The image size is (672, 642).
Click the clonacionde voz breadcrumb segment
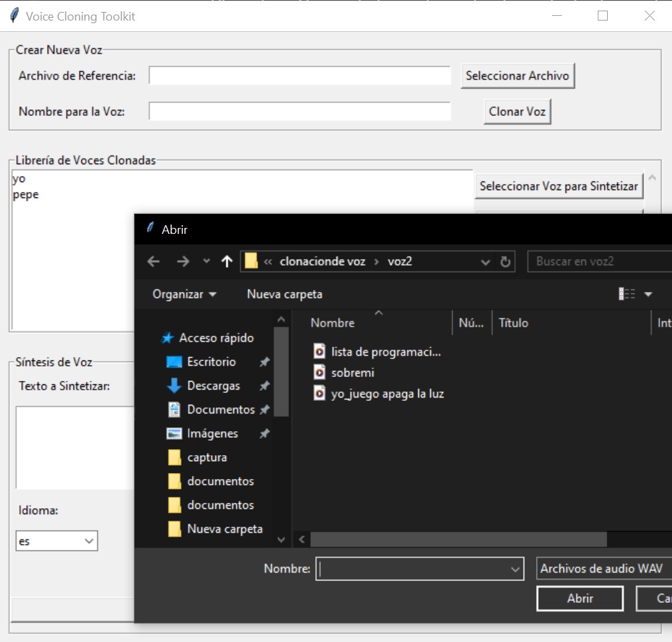tap(322, 261)
